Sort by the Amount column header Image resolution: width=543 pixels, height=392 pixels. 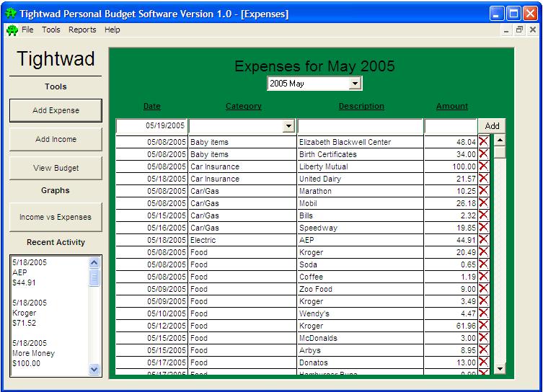coord(452,107)
